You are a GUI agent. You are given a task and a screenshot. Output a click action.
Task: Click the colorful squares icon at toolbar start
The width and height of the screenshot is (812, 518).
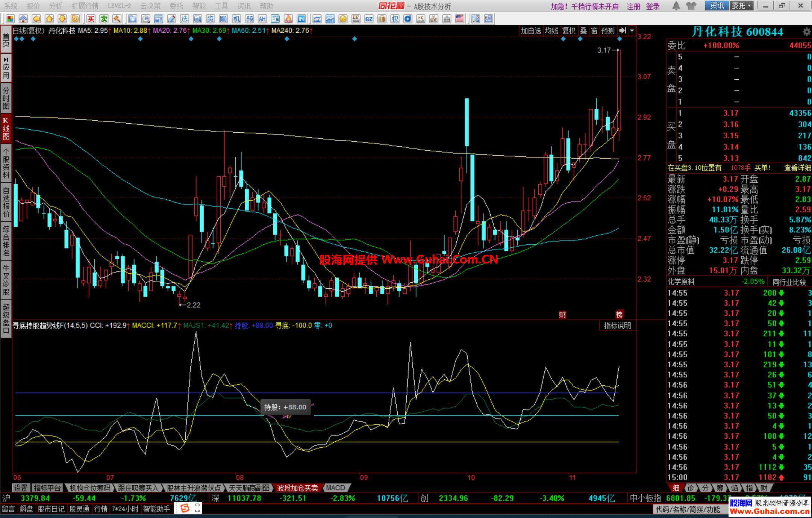point(10,19)
